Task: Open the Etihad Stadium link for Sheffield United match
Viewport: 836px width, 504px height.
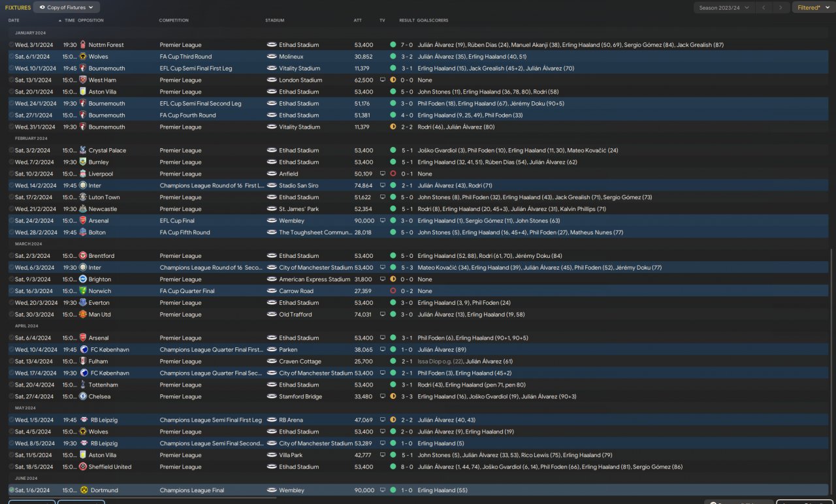Action: pos(298,467)
